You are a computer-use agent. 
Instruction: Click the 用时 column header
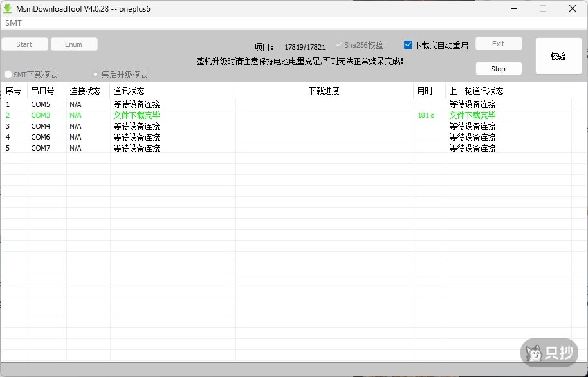(x=427, y=91)
